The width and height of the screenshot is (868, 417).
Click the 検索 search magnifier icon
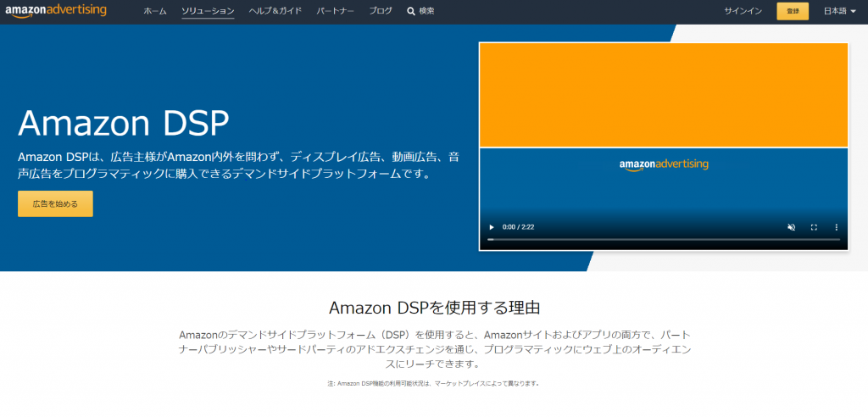point(411,11)
